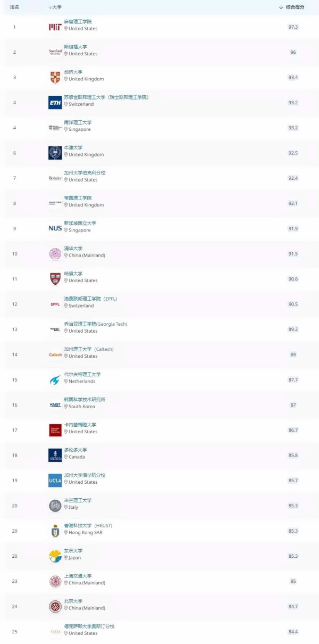The height and width of the screenshot is (644, 319).
Task: Click the University of Toronto logo
Action: (55, 455)
